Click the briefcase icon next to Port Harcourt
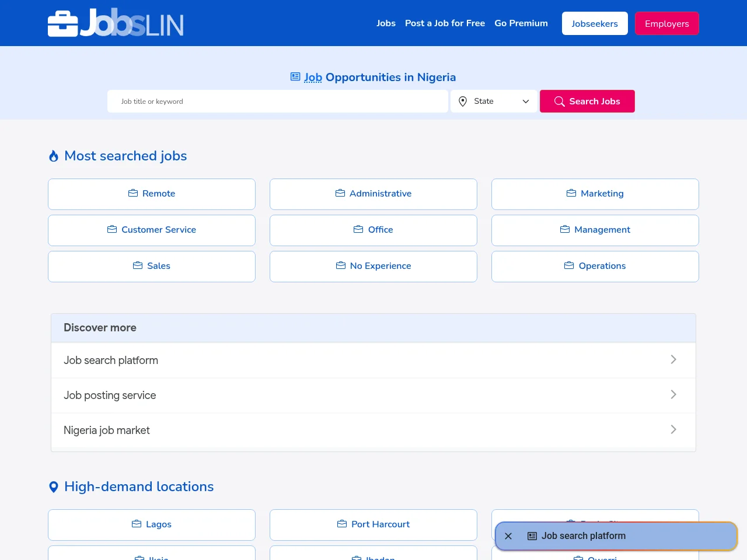747x560 pixels. pos(342,524)
